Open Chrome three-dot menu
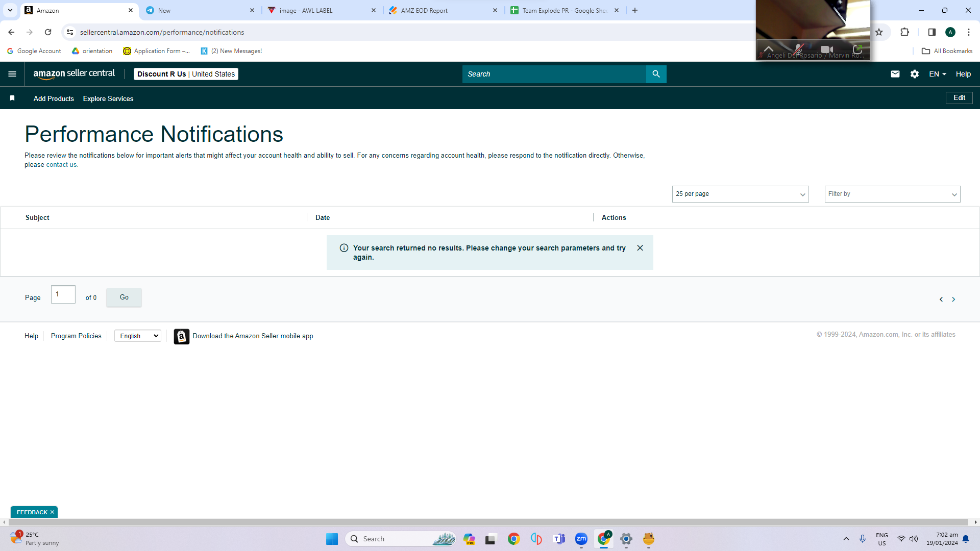Viewport: 980px width, 551px height. 968,32
